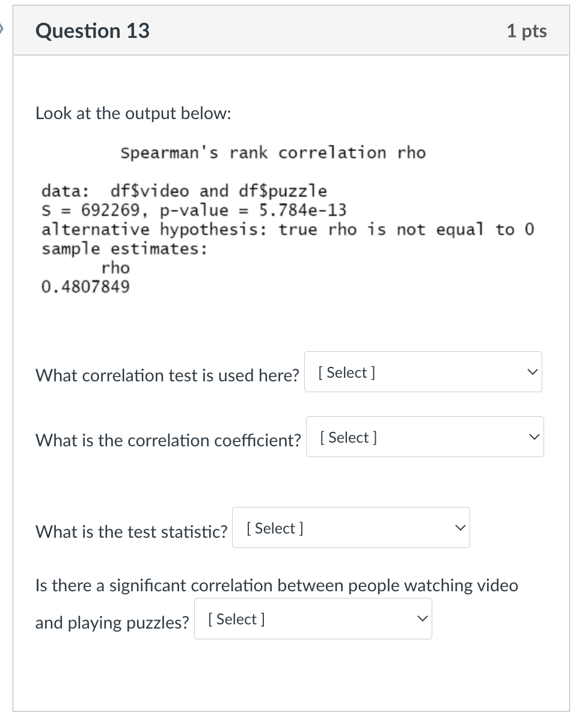The image size is (588, 717).
Task: Click 'Look at the output below:' text
Action: tap(133, 113)
